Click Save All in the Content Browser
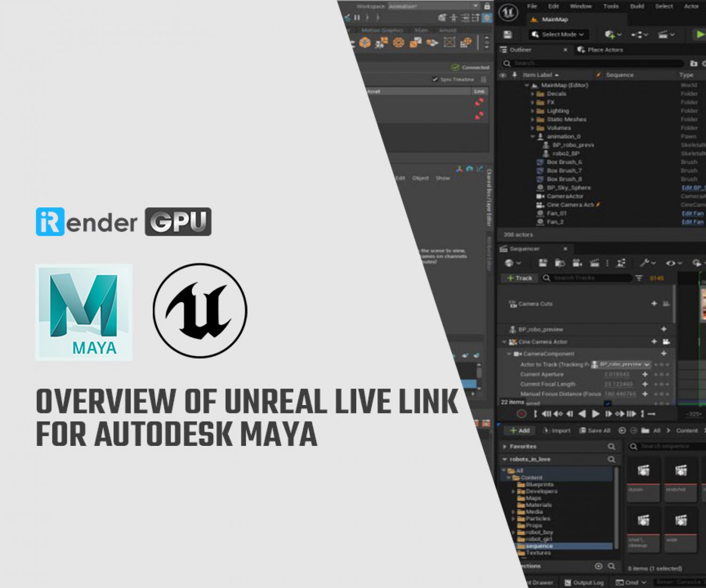The image size is (706, 588). click(x=594, y=430)
